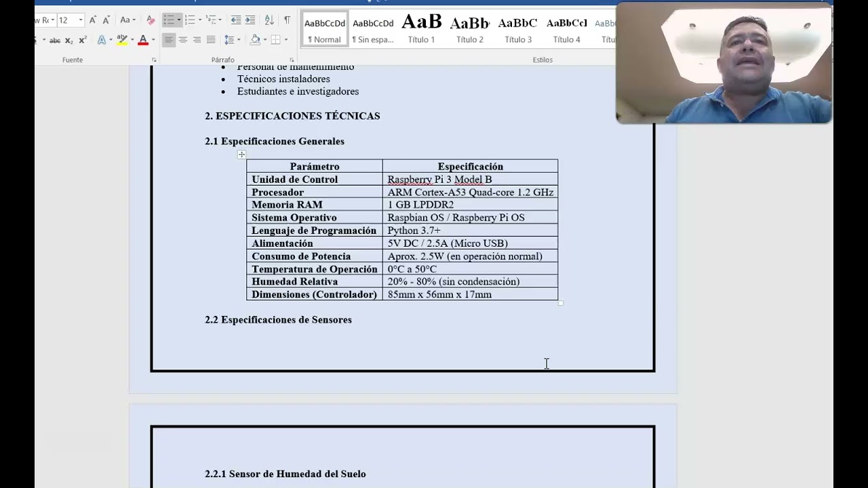Click the '2. ESPECIFICACIONES TÉCNICAS' heading

292,116
